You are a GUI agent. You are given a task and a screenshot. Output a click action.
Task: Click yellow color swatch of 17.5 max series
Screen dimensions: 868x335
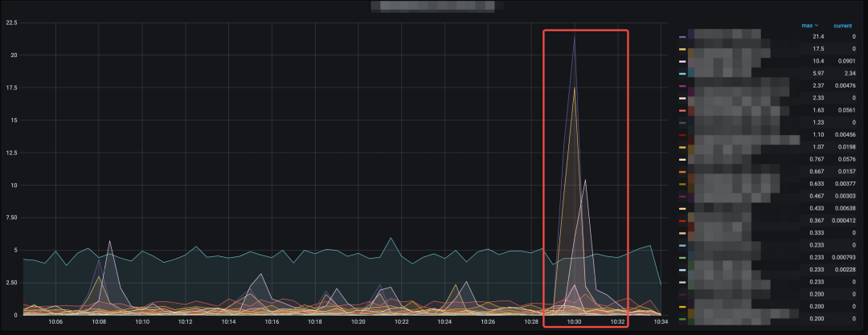682,49
